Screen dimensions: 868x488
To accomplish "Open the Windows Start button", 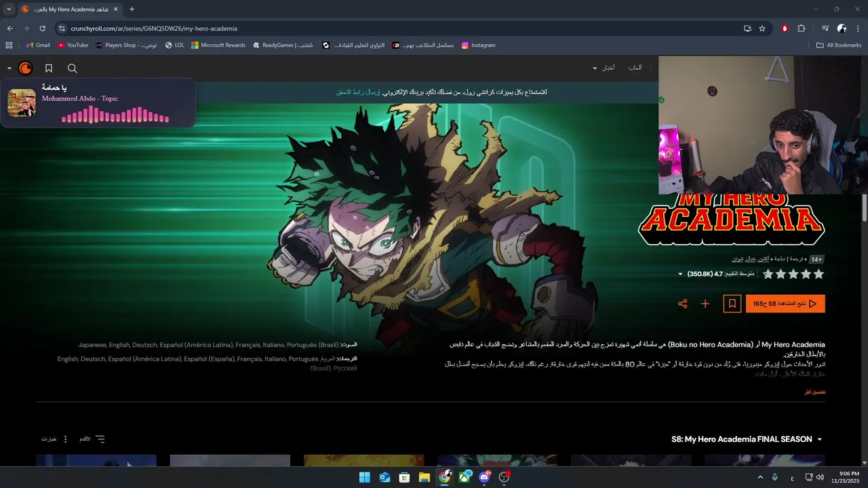I will pyautogui.click(x=365, y=477).
